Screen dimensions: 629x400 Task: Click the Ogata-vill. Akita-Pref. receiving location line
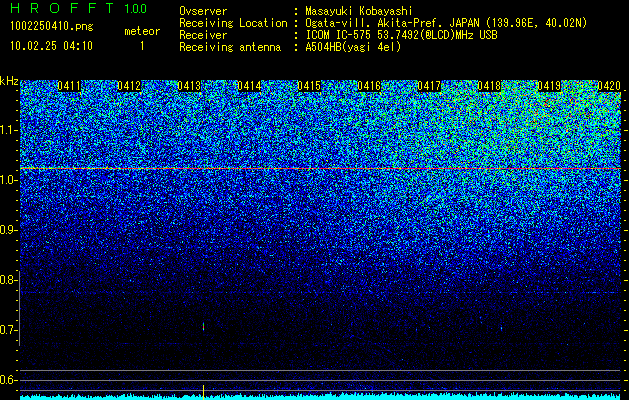(446, 23)
